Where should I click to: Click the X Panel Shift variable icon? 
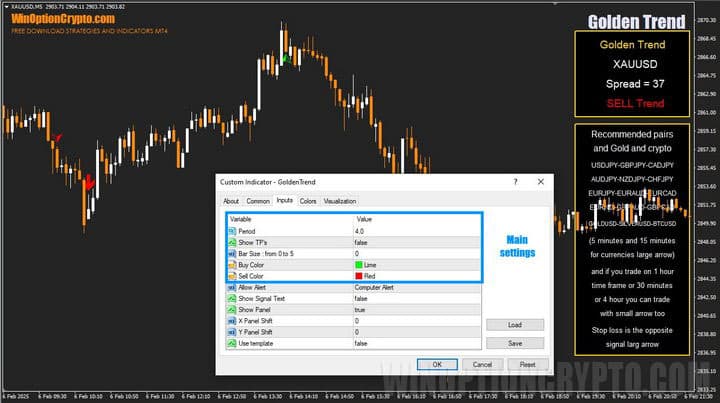click(x=232, y=321)
